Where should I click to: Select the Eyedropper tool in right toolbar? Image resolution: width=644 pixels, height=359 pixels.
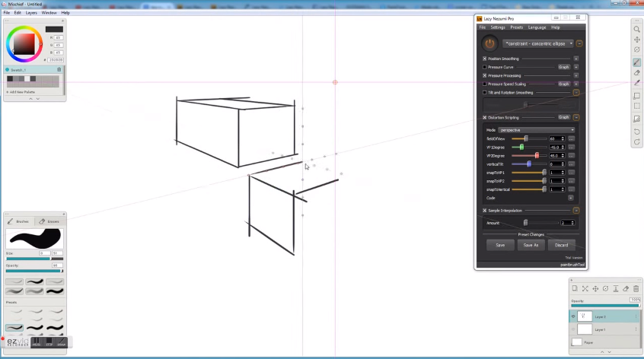click(636, 82)
